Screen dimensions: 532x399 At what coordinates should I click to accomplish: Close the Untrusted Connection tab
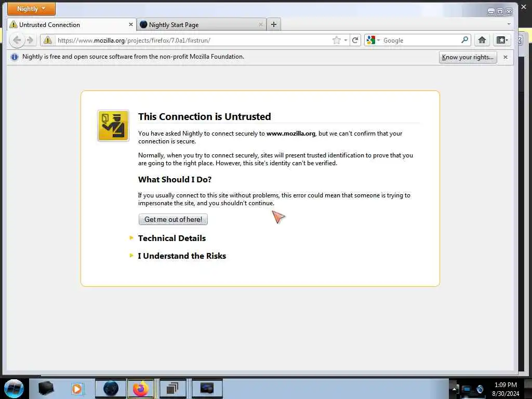(x=130, y=24)
